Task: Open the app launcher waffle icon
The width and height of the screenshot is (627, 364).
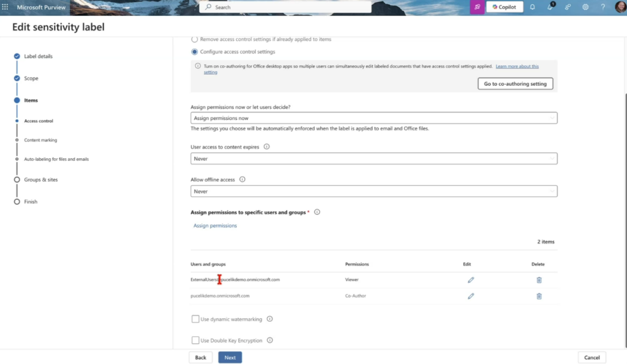Action: 5,7
